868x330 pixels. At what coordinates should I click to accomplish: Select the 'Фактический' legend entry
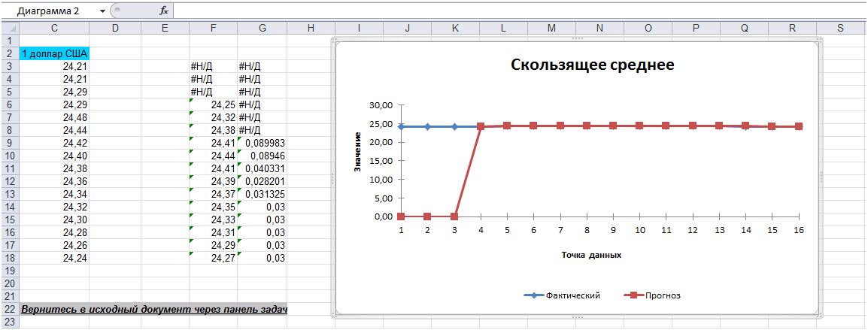tap(562, 295)
